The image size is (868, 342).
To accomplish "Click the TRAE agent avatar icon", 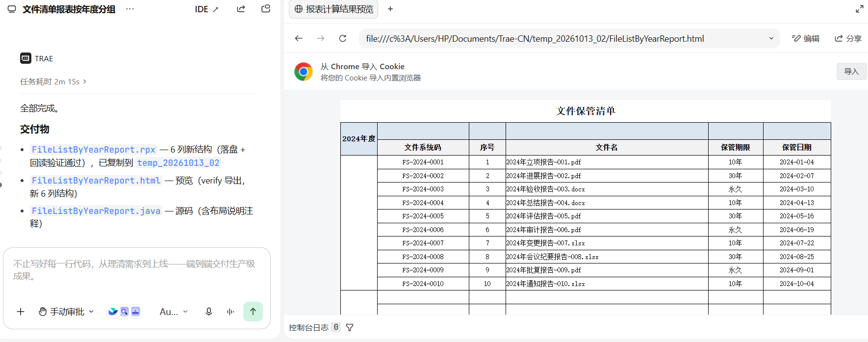I will (26, 58).
